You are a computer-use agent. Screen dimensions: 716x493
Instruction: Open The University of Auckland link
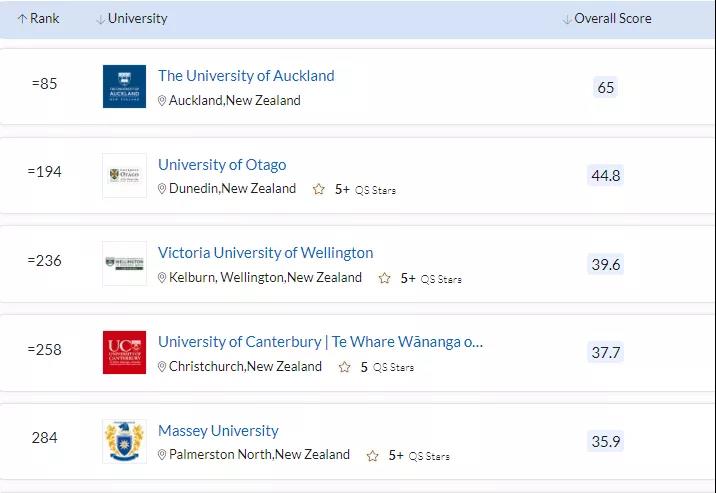(x=246, y=76)
